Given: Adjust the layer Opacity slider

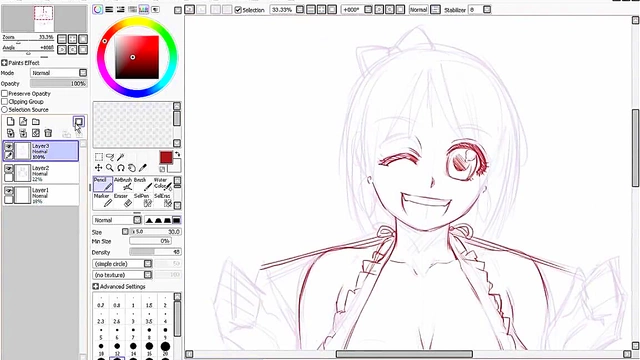Looking at the screenshot, I should click(58, 83).
